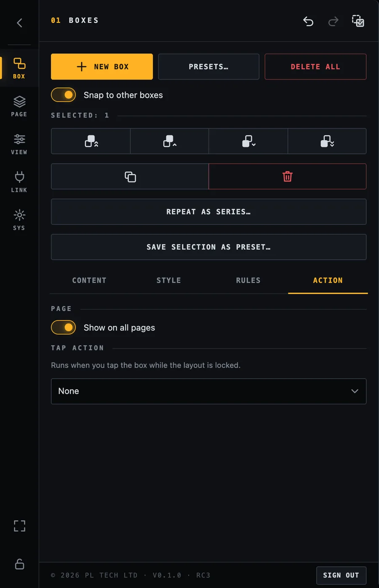Screen dimensions: 379x588
Task: Toggle the layout lock icon
Action: tap(19, 564)
